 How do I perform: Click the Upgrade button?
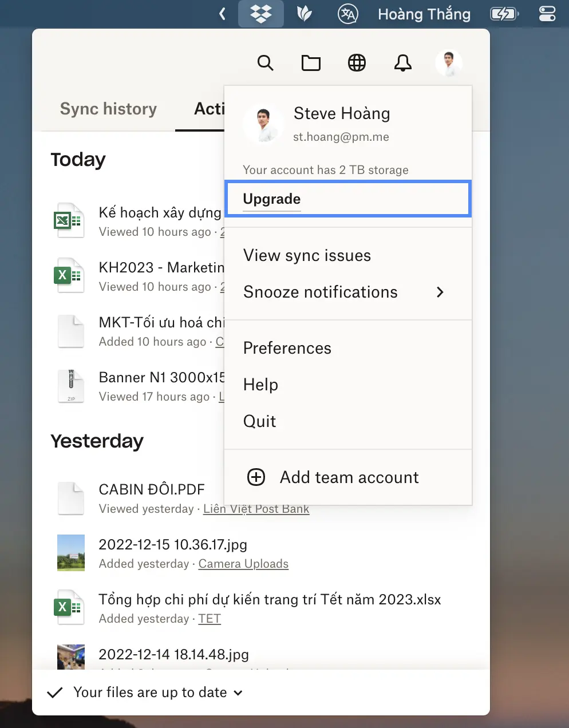click(x=272, y=199)
